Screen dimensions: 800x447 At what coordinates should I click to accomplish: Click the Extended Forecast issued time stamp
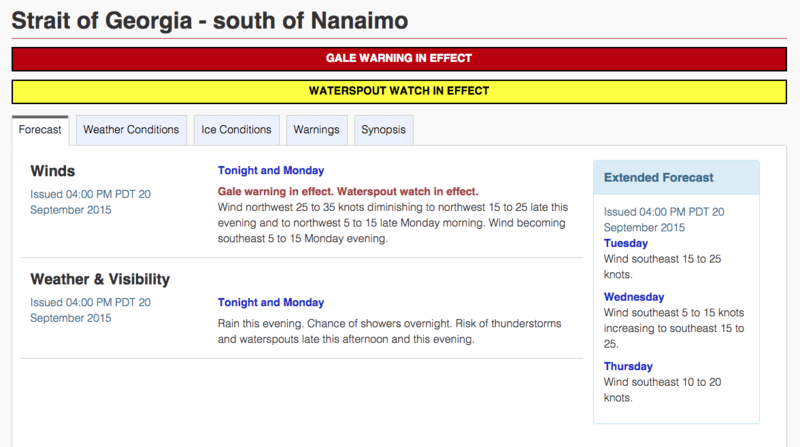pos(664,219)
